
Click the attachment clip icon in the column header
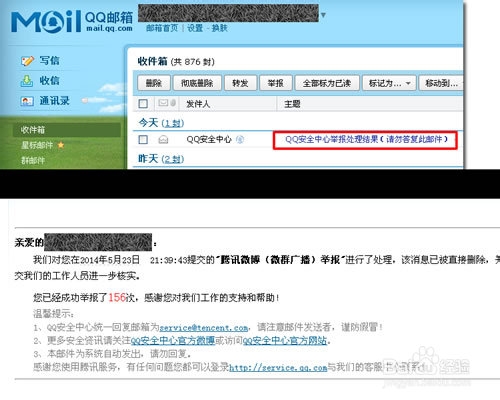click(173, 103)
